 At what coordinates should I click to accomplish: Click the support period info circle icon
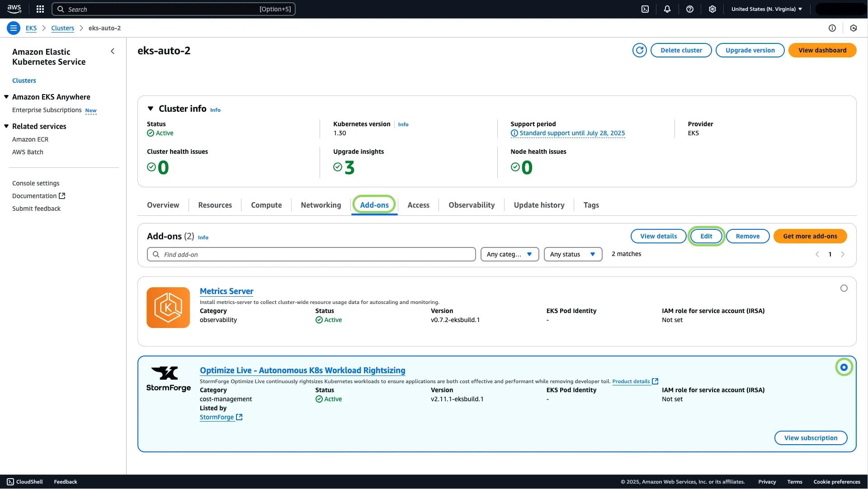click(514, 133)
